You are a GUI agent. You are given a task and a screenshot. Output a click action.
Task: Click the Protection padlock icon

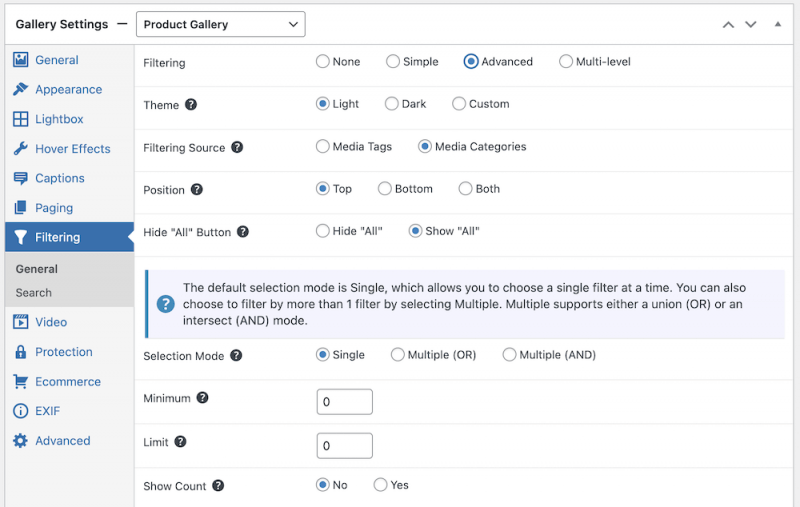pyautogui.click(x=20, y=352)
